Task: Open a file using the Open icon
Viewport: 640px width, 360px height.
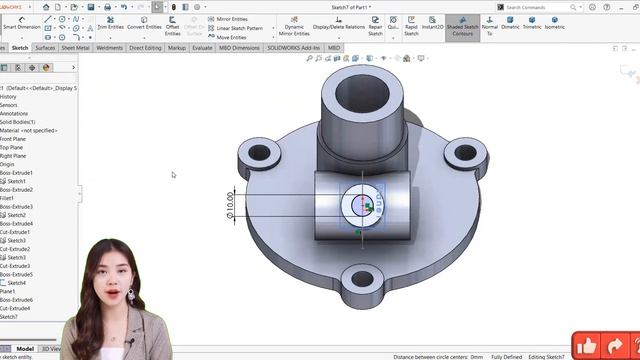Action: [x=74, y=7]
